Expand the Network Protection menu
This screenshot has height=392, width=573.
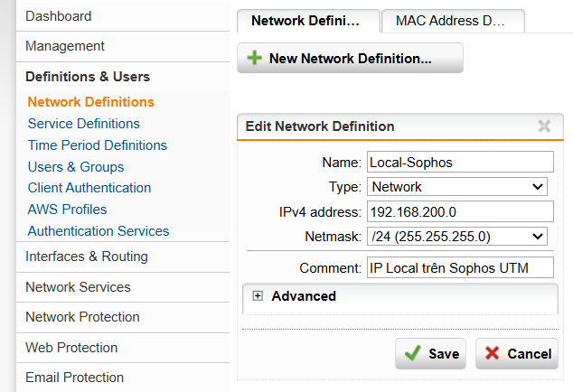(x=82, y=317)
